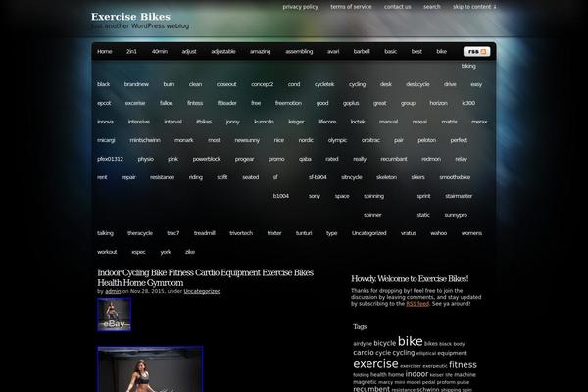Open the zike category
588x392 pixels.
coord(190,252)
